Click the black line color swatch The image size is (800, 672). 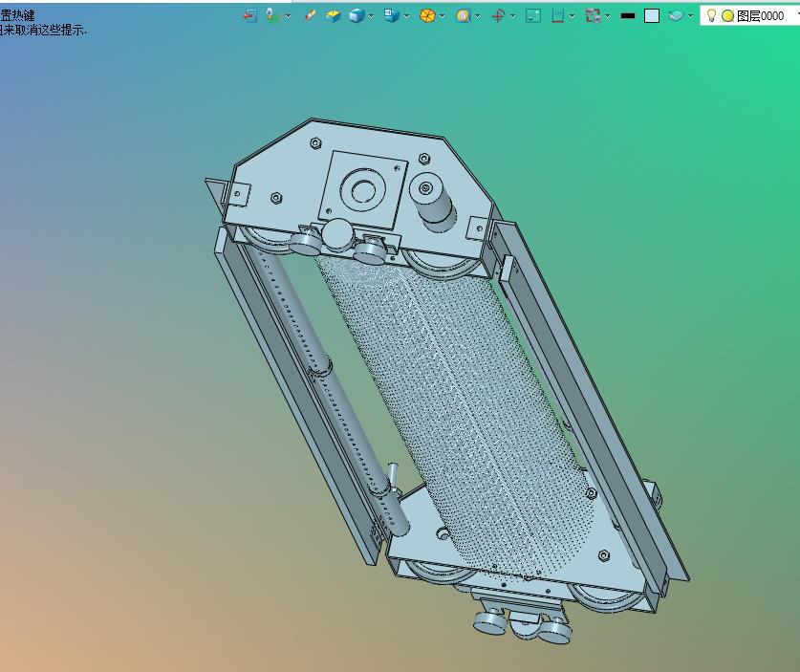628,16
